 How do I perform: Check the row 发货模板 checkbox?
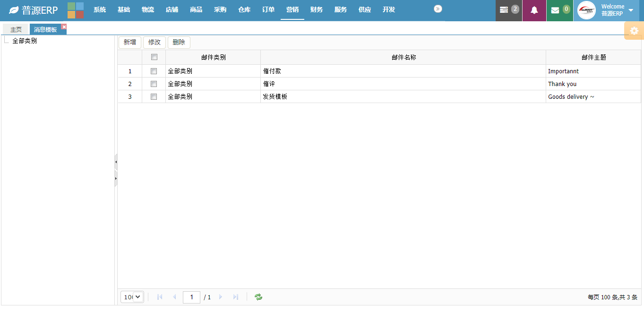154,96
